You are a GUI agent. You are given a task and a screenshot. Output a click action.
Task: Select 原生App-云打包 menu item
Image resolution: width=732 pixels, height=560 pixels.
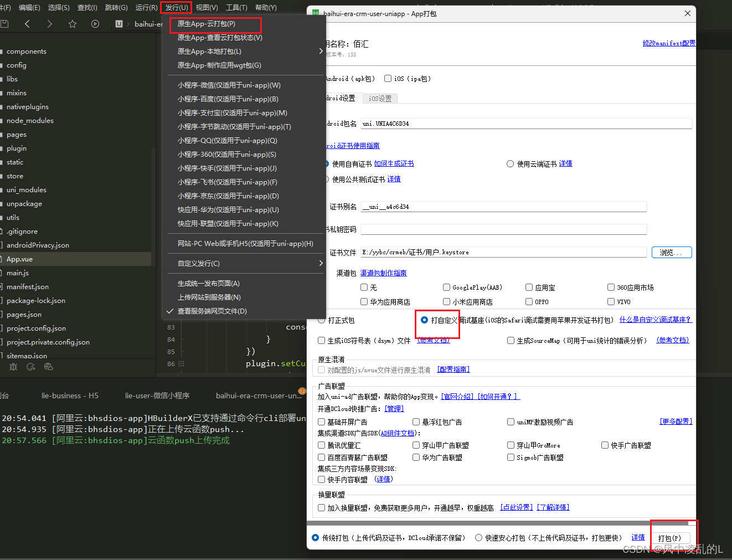(215, 25)
